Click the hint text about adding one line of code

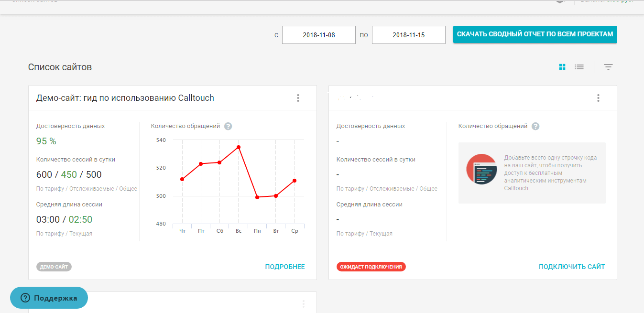click(x=550, y=173)
